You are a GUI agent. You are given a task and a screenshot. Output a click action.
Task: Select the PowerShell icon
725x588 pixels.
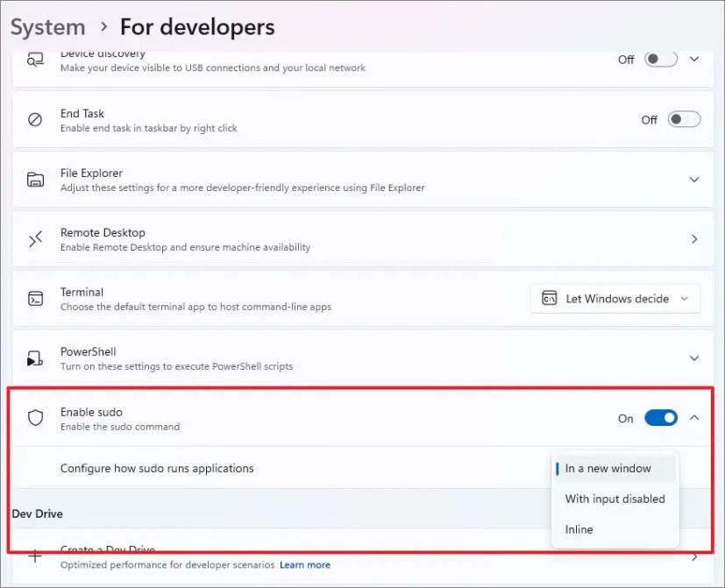[36, 358]
